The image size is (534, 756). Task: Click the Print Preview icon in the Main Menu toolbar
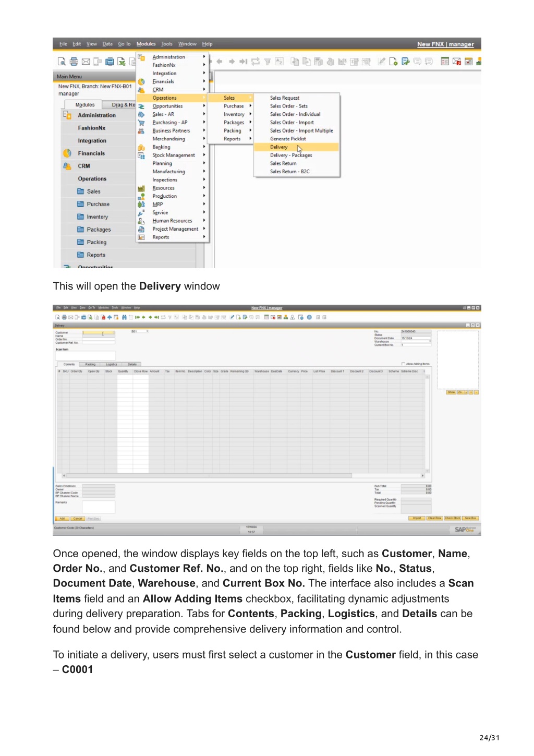pos(62,62)
